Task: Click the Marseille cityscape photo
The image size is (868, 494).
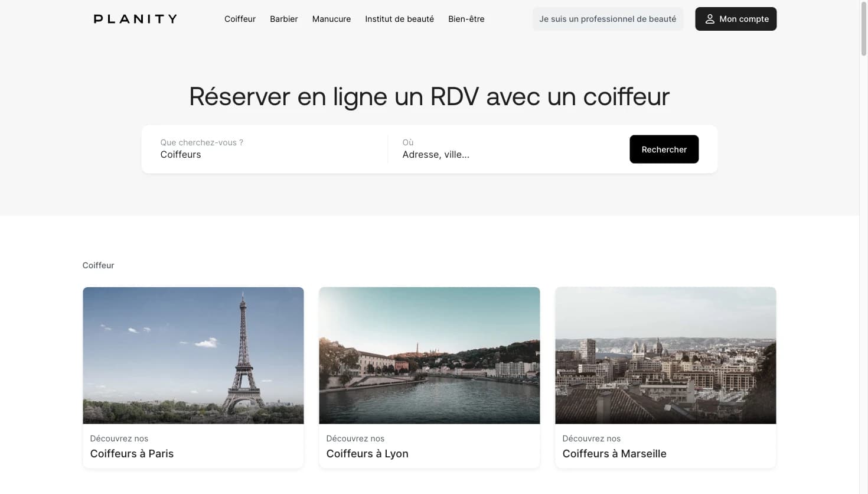Action: tap(665, 355)
